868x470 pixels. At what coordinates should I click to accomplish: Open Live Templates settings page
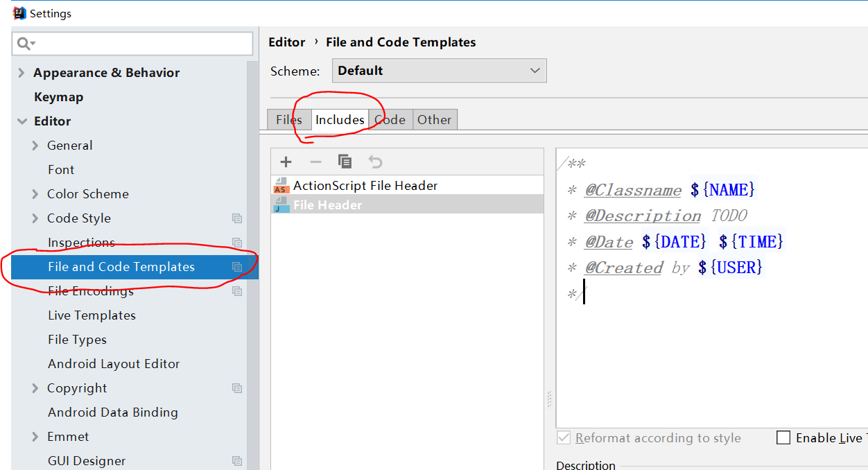coord(92,315)
